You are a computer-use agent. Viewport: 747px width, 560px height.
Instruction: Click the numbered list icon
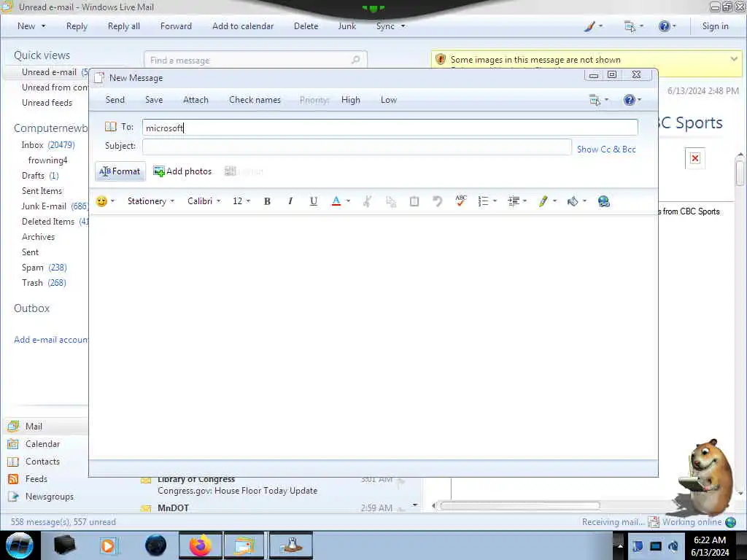pyautogui.click(x=483, y=201)
